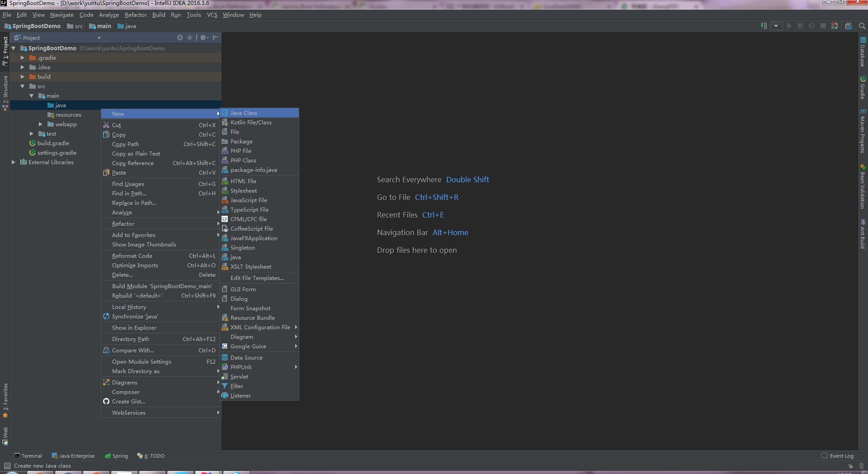Click Copy Path in context menu

tap(161, 144)
